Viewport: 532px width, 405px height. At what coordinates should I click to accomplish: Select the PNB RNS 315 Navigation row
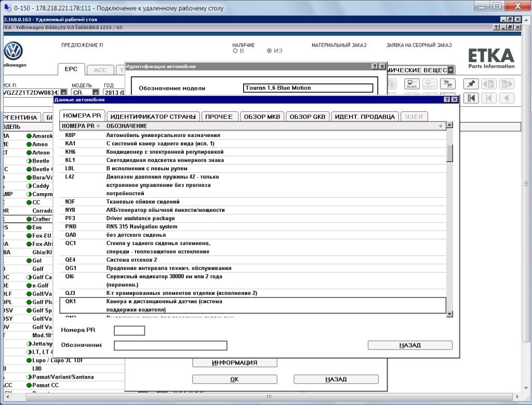(x=253, y=226)
